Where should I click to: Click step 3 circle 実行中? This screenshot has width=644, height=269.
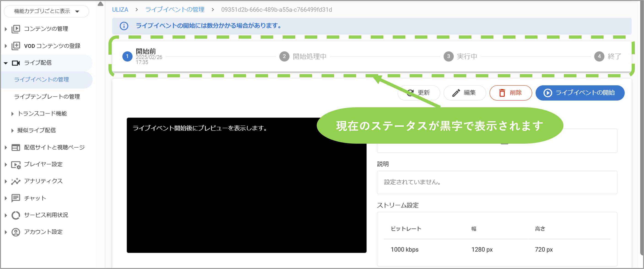click(449, 56)
